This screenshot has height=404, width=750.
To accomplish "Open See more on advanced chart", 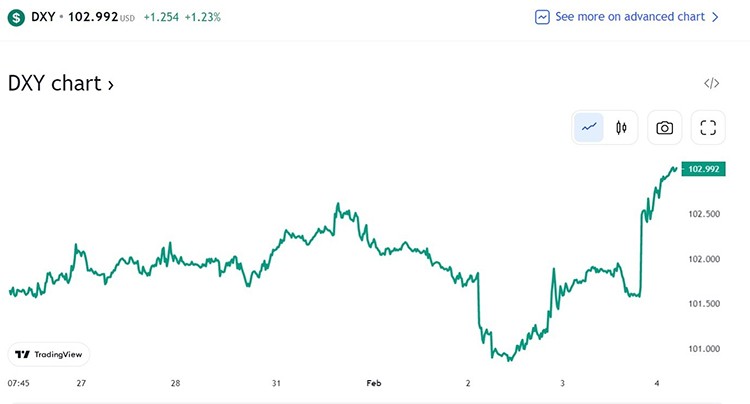I will [x=629, y=17].
